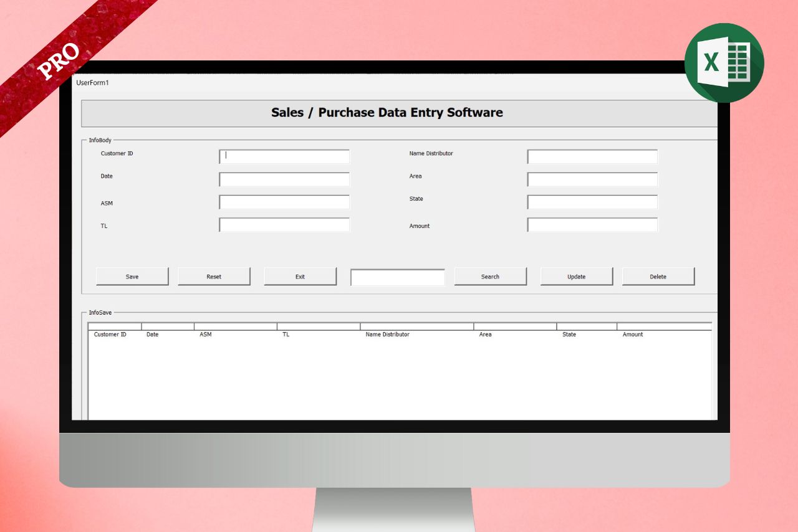Viewport: 798px width, 532px height.
Task: Click the search text box beside Exit
Action: click(x=398, y=277)
